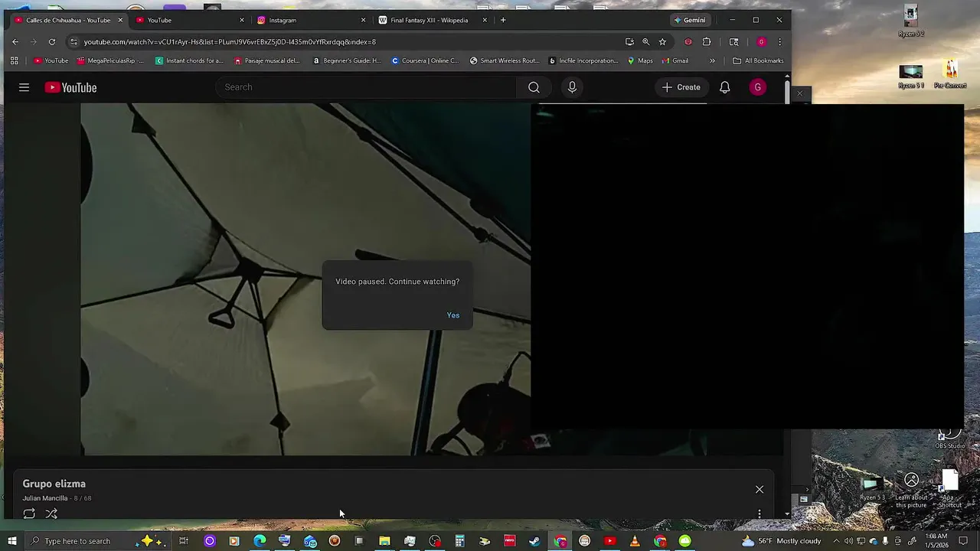
Task: Open YouTube guide hamburger menu
Action: [24, 87]
